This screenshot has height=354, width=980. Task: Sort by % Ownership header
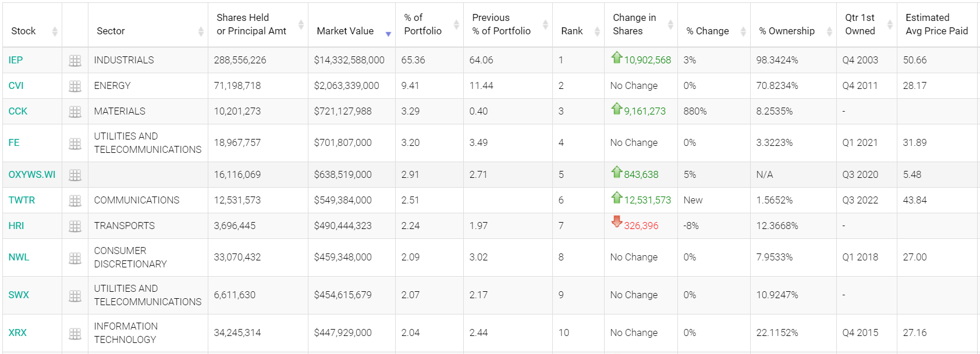[x=787, y=31]
